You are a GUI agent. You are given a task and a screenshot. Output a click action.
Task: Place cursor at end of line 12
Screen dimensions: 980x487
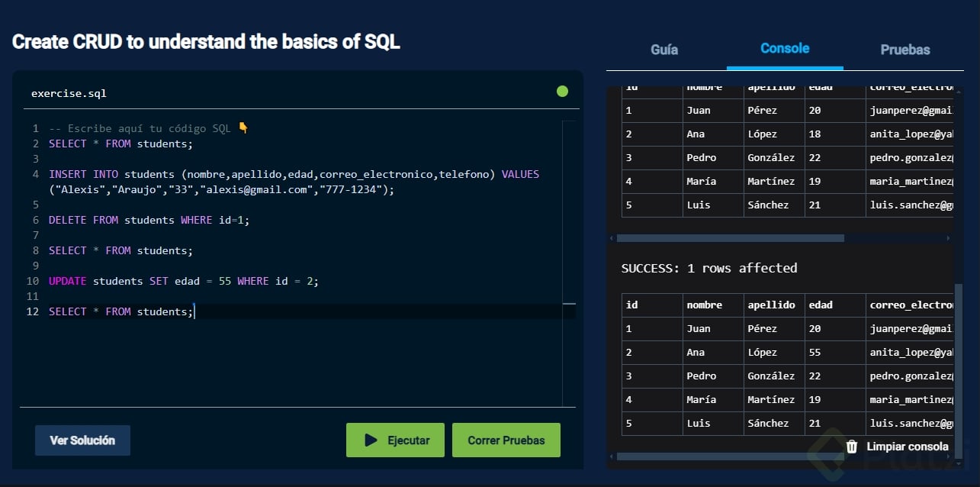[195, 311]
